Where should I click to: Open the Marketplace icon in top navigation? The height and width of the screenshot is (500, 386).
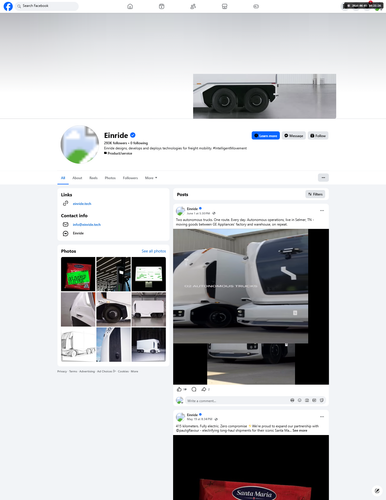pos(224,6)
